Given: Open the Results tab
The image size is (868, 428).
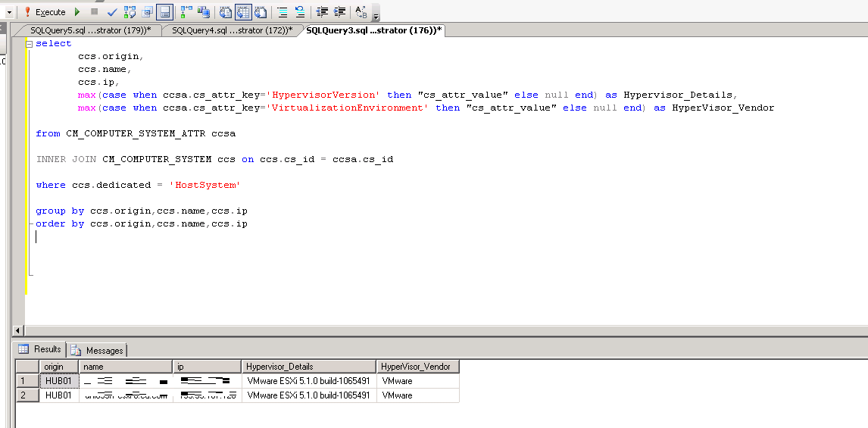Looking at the screenshot, I should [40, 349].
